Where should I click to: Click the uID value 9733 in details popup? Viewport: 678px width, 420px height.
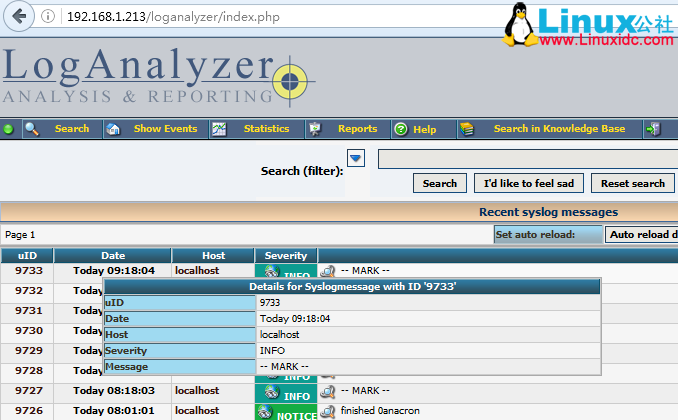(270, 302)
